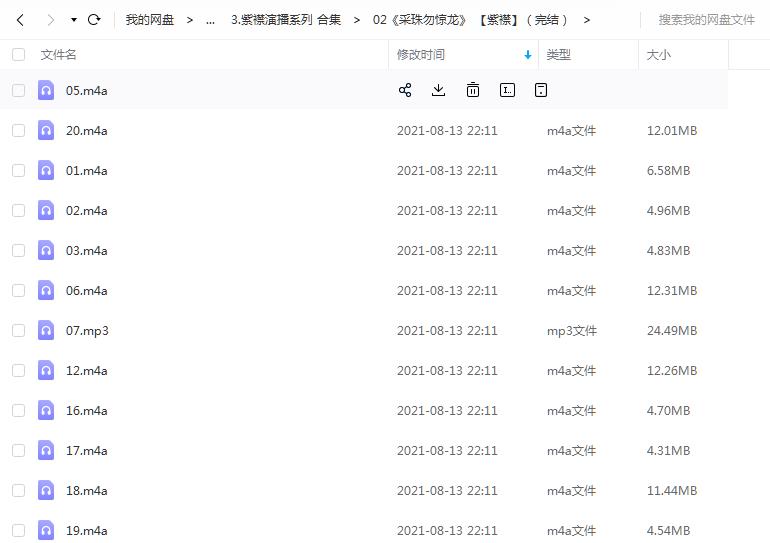Open more options for 05.m4a
770x543 pixels.
(x=541, y=90)
